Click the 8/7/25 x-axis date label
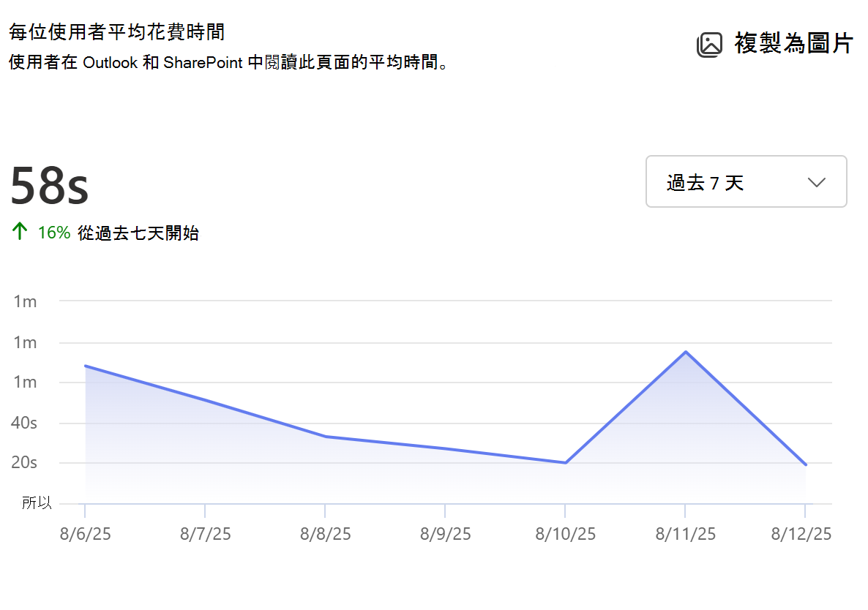 point(206,534)
